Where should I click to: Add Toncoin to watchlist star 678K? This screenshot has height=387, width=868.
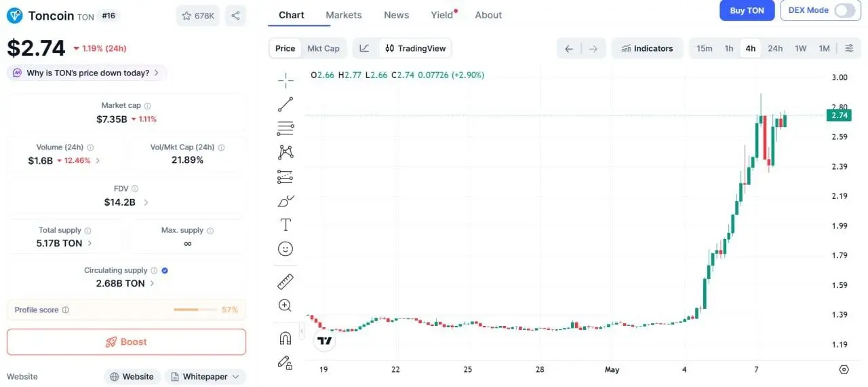[x=198, y=16]
